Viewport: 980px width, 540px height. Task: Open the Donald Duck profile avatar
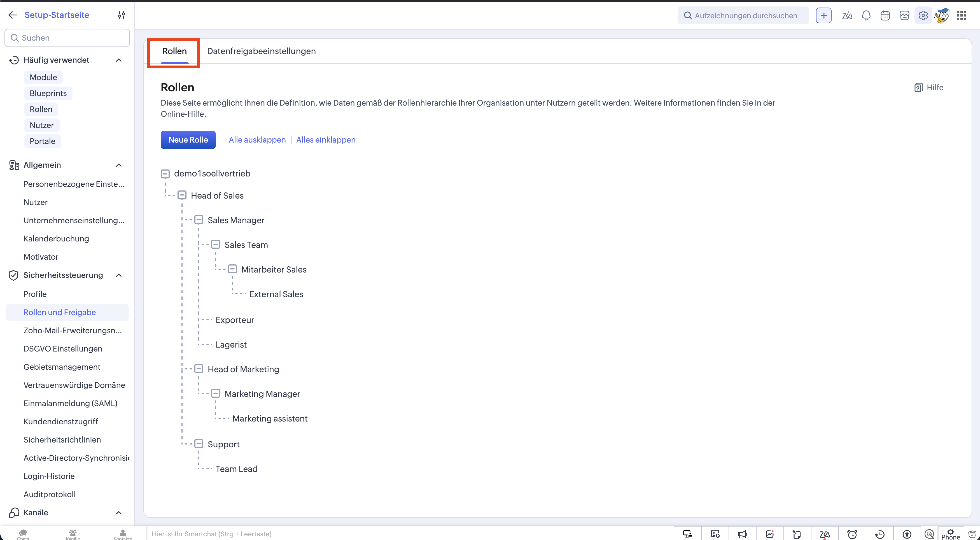(942, 15)
